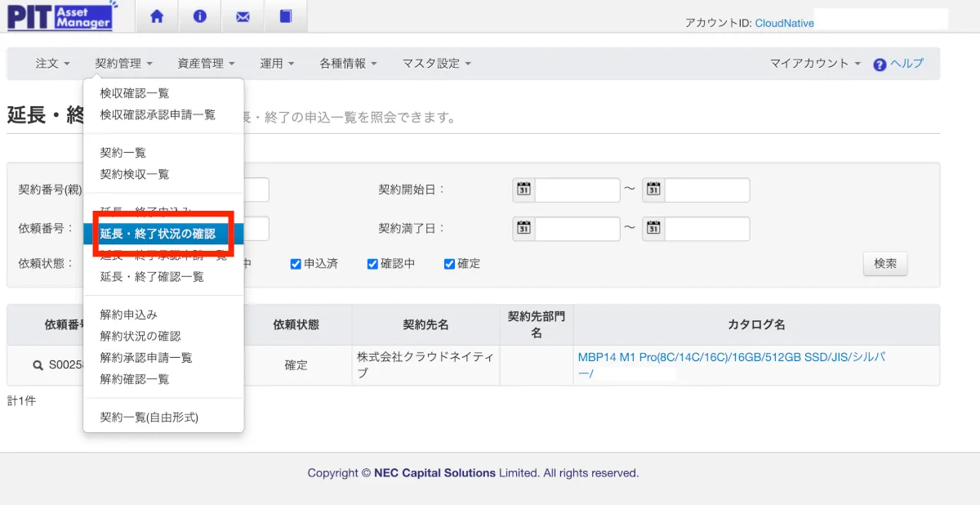
Task: Disable the 確定 status checkbox
Action: point(449,264)
